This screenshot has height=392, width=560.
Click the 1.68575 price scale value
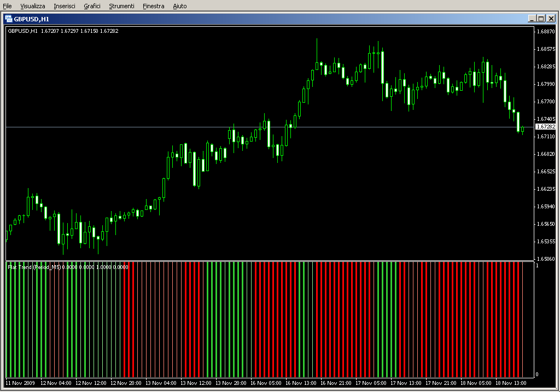pos(546,49)
